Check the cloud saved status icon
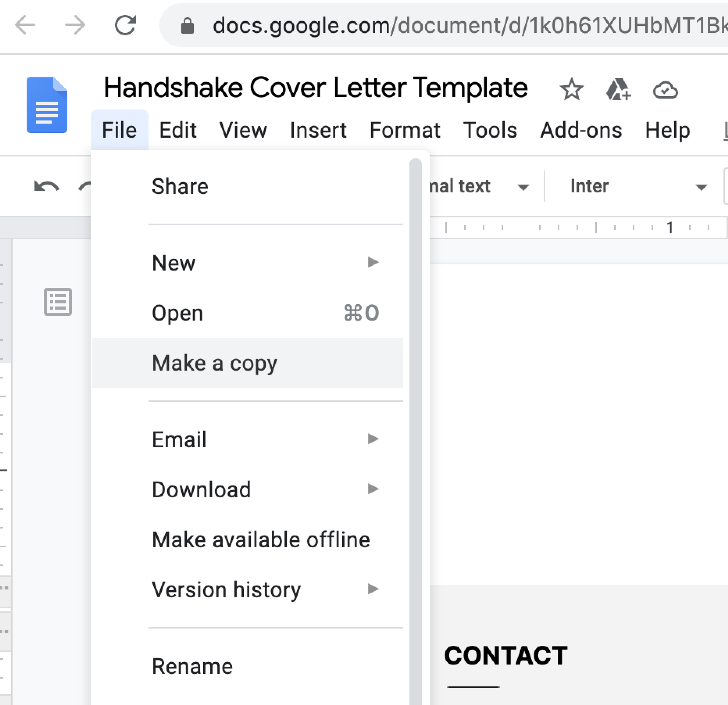The height and width of the screenshot is (705, 728). click(x=665, y=90)
